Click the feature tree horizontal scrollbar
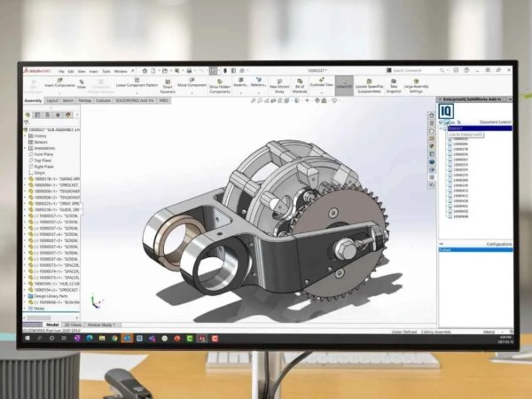532x399 pixels. (51, 317)
